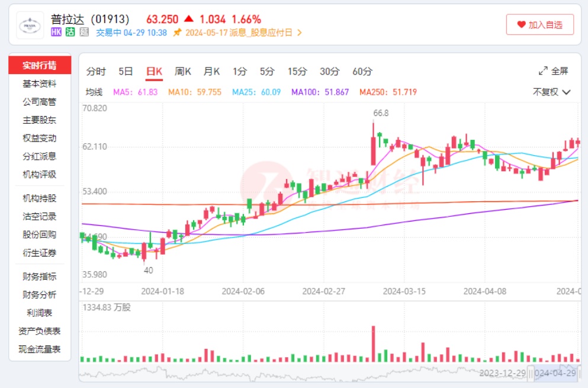Click the heart icon in 加入自选

coord(521,25)
